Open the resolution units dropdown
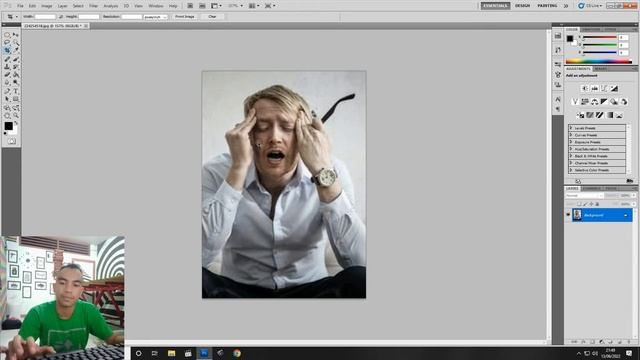This screenshot has height=360, width=640. pos(156,17)
